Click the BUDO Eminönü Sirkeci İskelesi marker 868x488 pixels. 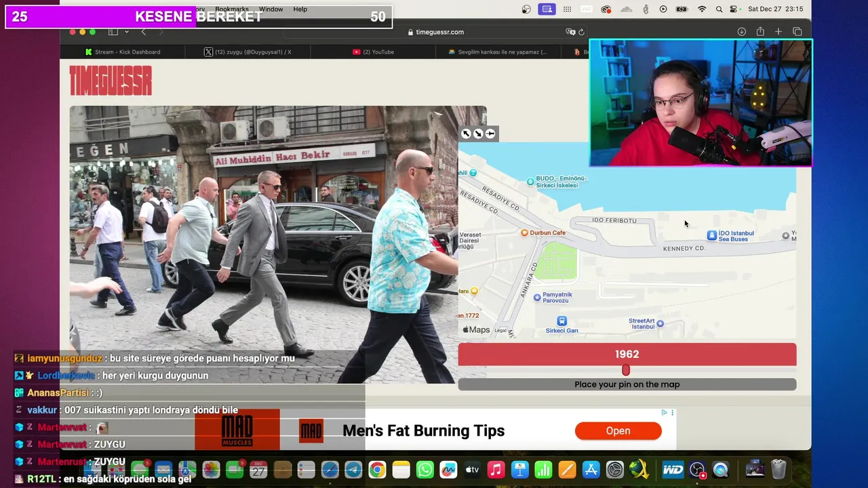(x=530, y=181)
